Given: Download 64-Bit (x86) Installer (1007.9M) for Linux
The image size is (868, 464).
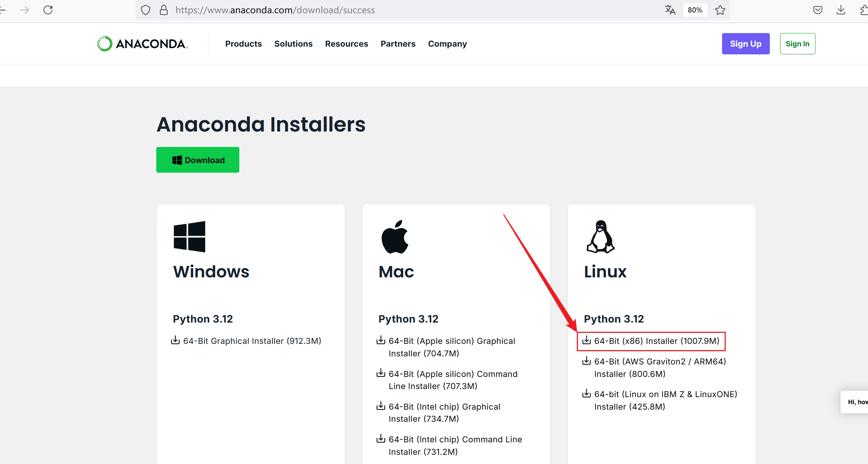Looking at the screenshot, I should [x=657, y=341].
